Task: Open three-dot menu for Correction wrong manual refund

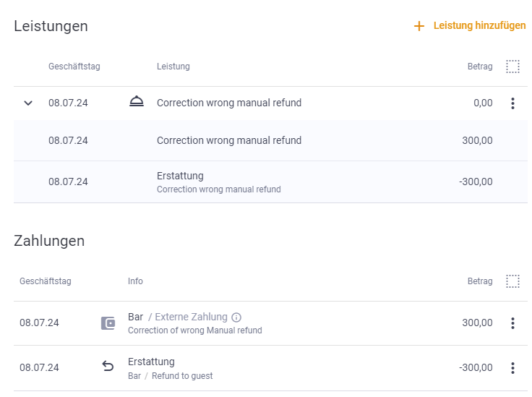Action: click(x=512, y=103)
